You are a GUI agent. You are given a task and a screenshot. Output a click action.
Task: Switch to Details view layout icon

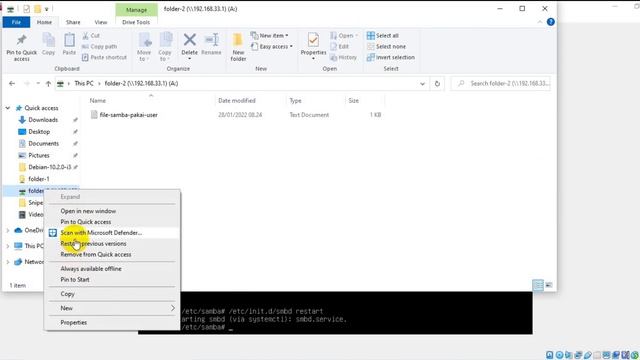click(538, 285)
